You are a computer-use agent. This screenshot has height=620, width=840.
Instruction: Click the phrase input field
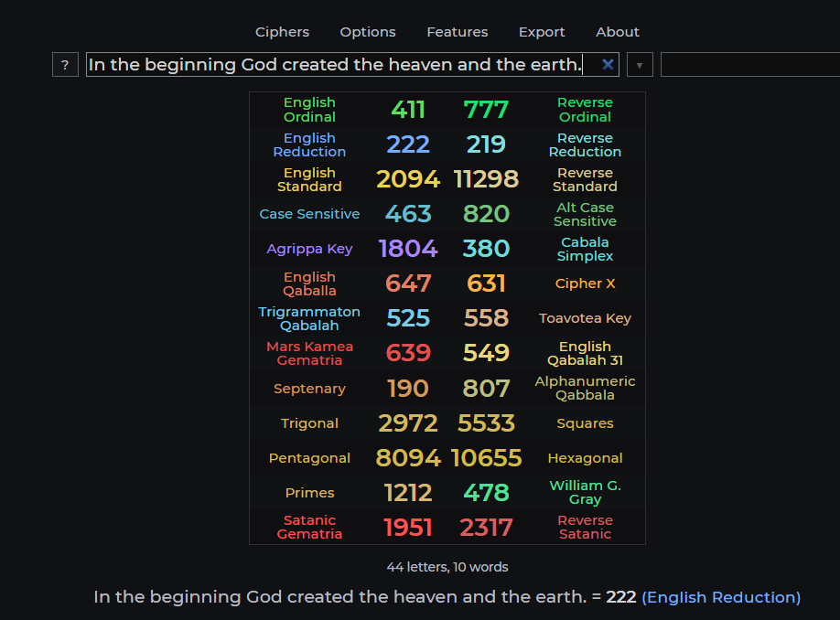tap(352, 65)
